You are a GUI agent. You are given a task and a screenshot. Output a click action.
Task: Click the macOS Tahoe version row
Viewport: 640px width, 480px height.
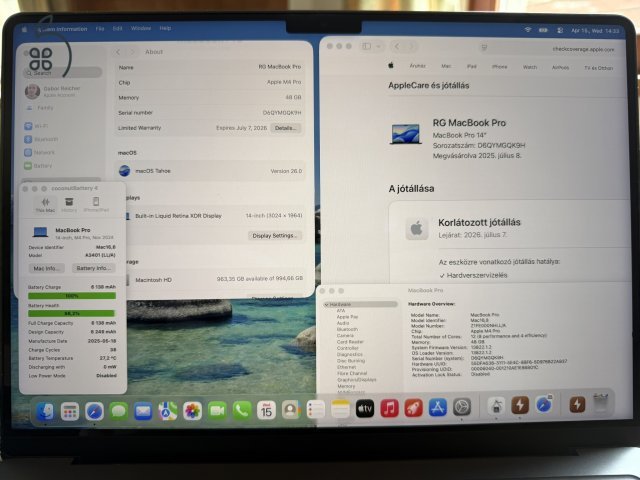tap(210, 171)
